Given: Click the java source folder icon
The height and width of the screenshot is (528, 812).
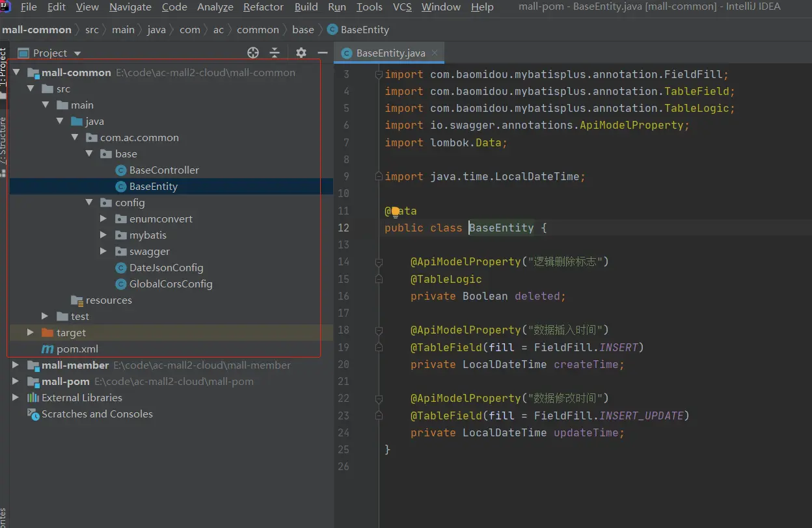Looking at the screenshot, I should click(77, 122).
